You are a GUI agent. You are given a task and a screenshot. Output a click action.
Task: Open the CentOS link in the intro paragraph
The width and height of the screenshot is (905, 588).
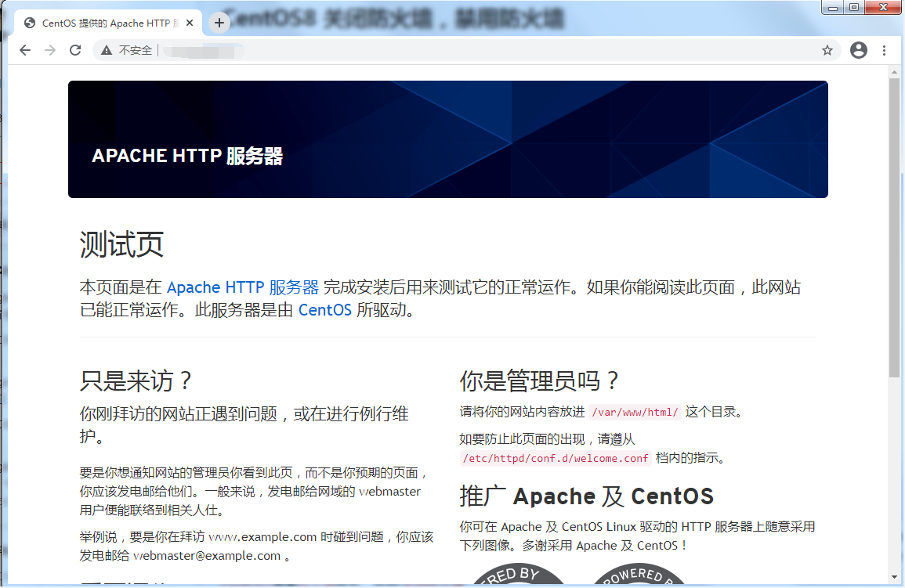tap(324, 310)
